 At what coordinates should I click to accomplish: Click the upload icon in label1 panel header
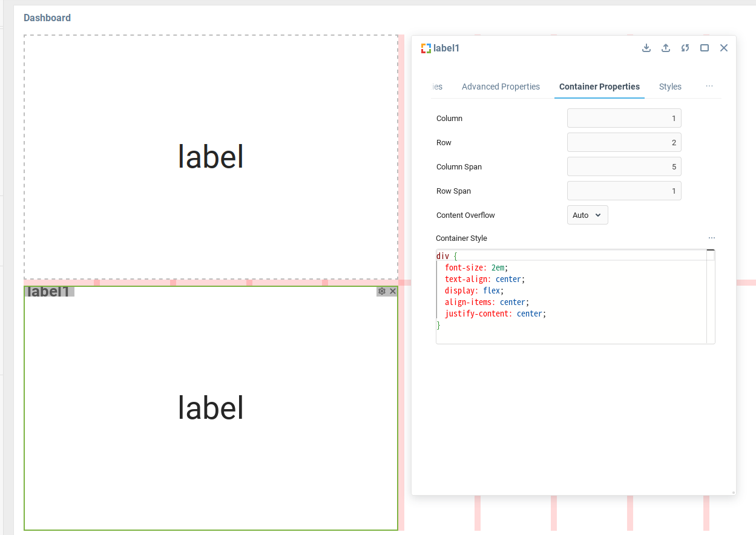pyautogui.click(x=666, y=48)
